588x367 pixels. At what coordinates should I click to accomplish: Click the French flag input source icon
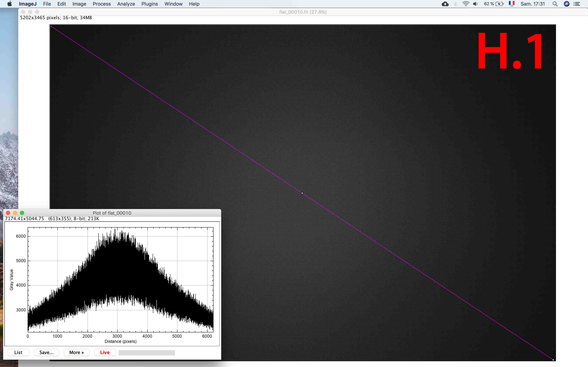[512, 4]
